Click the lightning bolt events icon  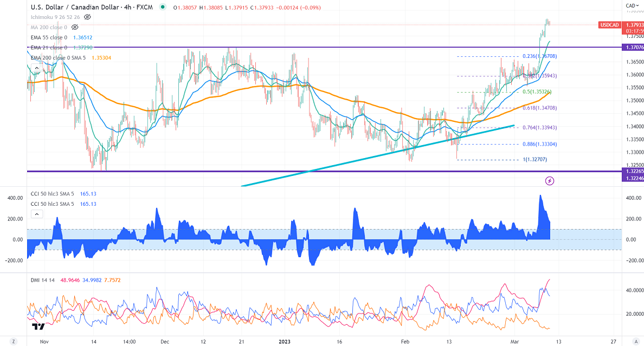pyautogui.click(x=550, y=180)
